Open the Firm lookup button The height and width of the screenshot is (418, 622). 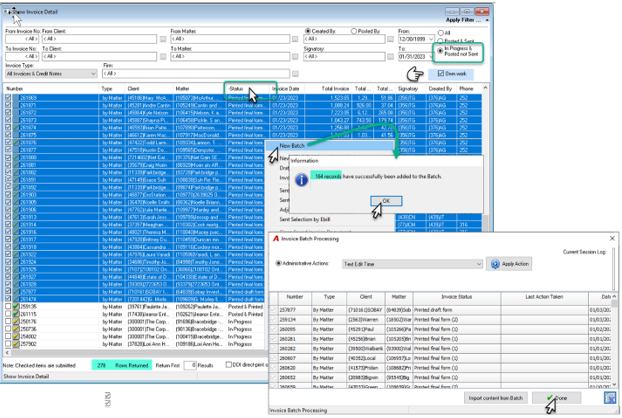click(x=295, y=74)
